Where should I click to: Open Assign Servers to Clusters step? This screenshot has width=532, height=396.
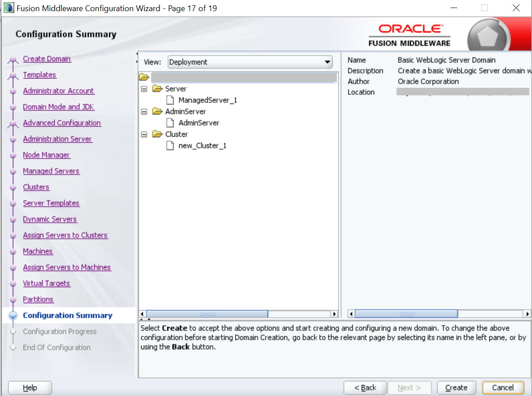tap(65, 235)
